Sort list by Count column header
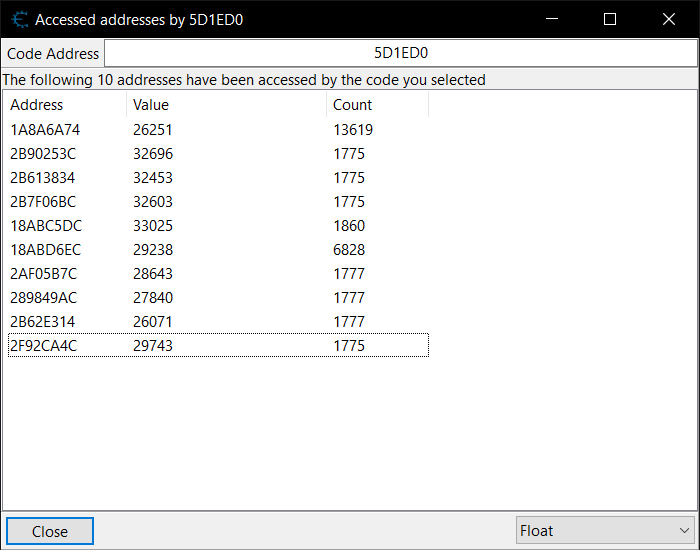The height and width of the screenshot is (550, 700). pos(377,105)
